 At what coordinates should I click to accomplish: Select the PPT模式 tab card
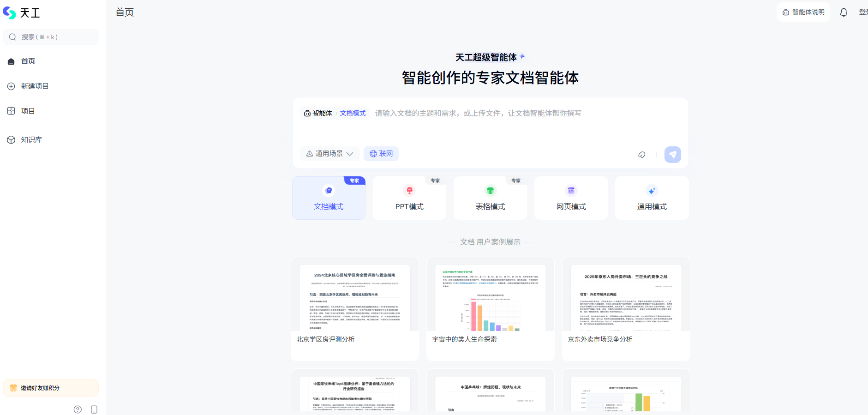[x=409, y=198]
